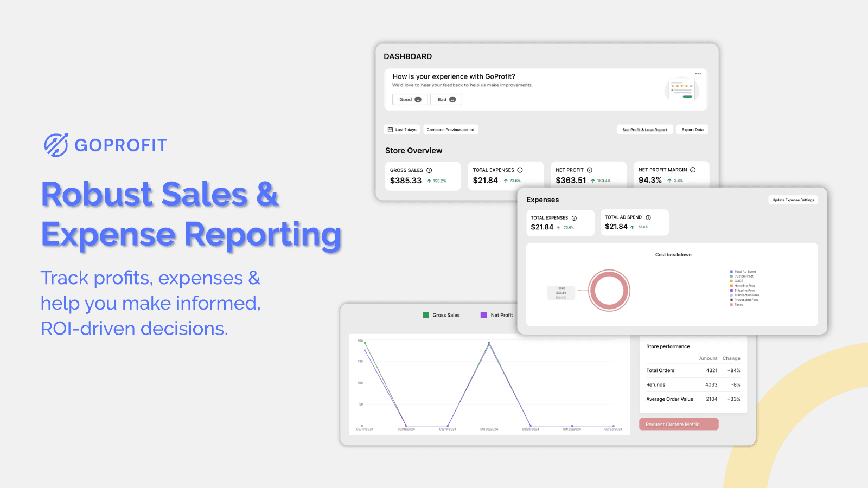This screenshot has width=868, height=488.
Task: Click the Shipping Fees purple legend swatch
Action: [731, 290]
